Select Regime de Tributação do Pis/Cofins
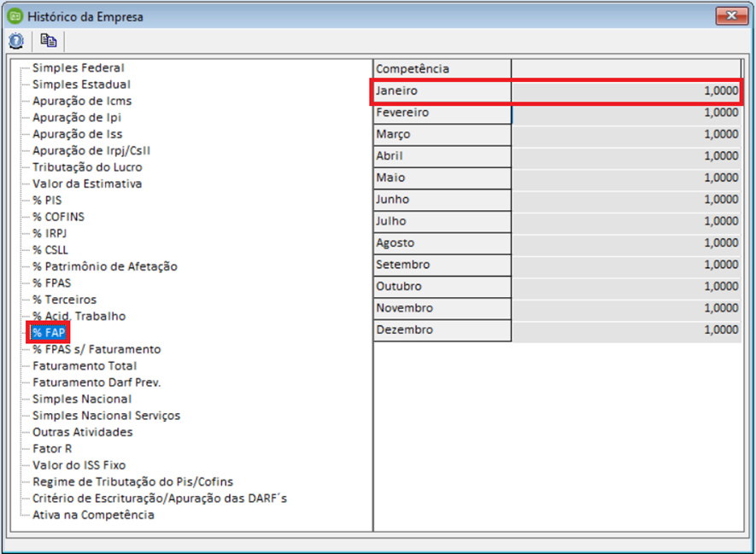 click(x=132, y=481)
